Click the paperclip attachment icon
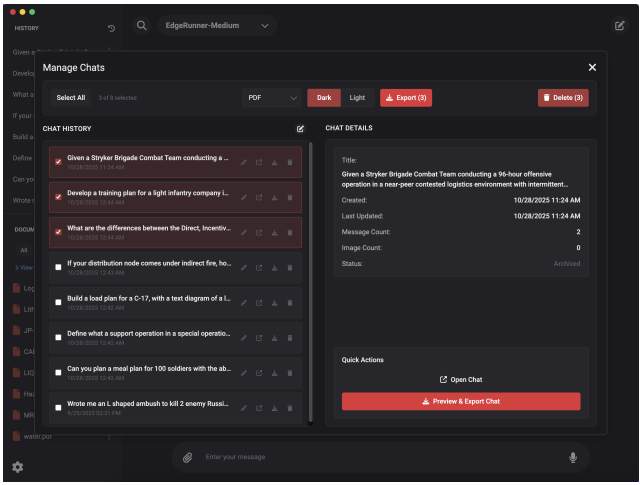The width and height of the screenshot is (640, 485). pos(187,457)
